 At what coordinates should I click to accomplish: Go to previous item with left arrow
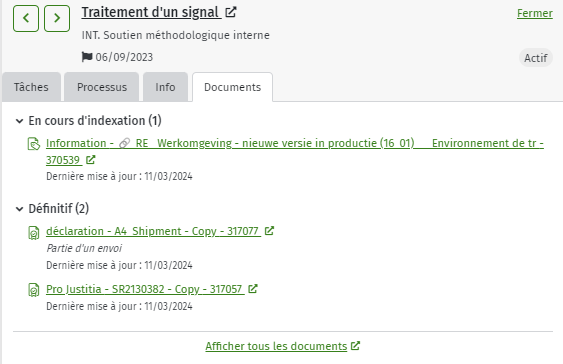[x=26, y=18]
